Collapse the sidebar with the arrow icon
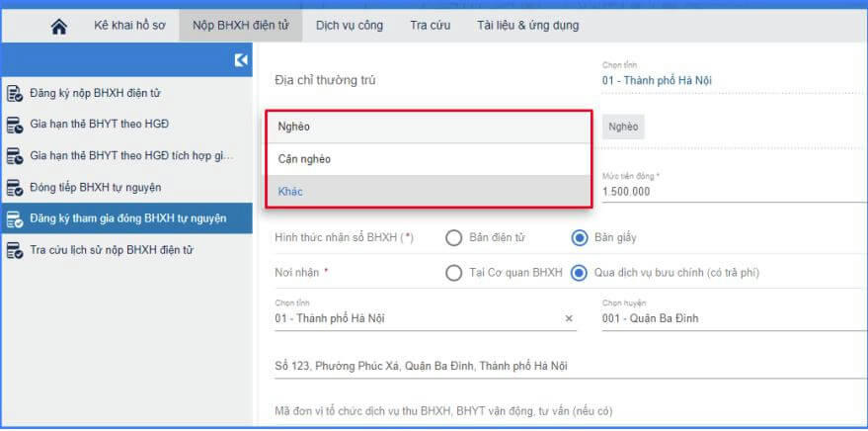Screen dimensions: 868x431 click(x=241, y=60)
